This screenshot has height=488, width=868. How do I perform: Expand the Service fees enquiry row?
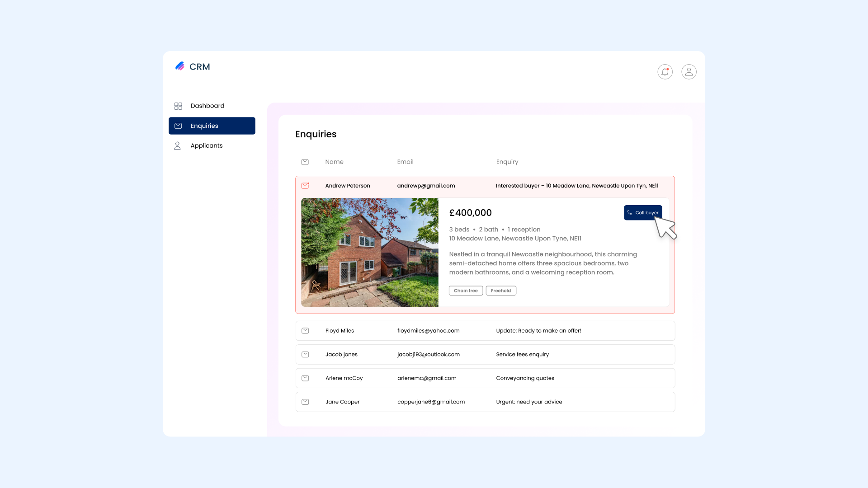pos(522,354)
